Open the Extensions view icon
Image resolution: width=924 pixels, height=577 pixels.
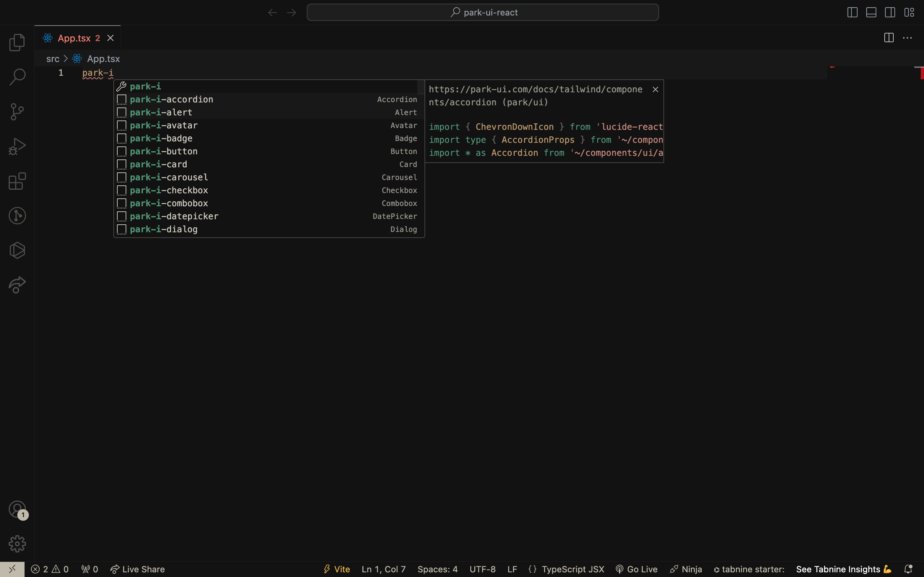point(17,181)
